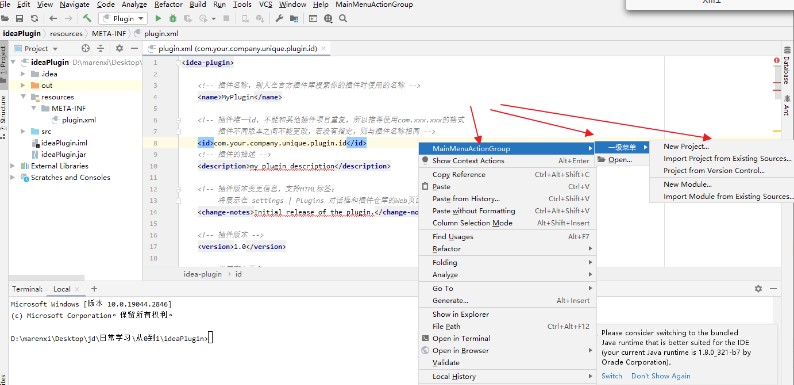794x385 pixels.
Task: Click the Debug bug icon
Action: 173,18
